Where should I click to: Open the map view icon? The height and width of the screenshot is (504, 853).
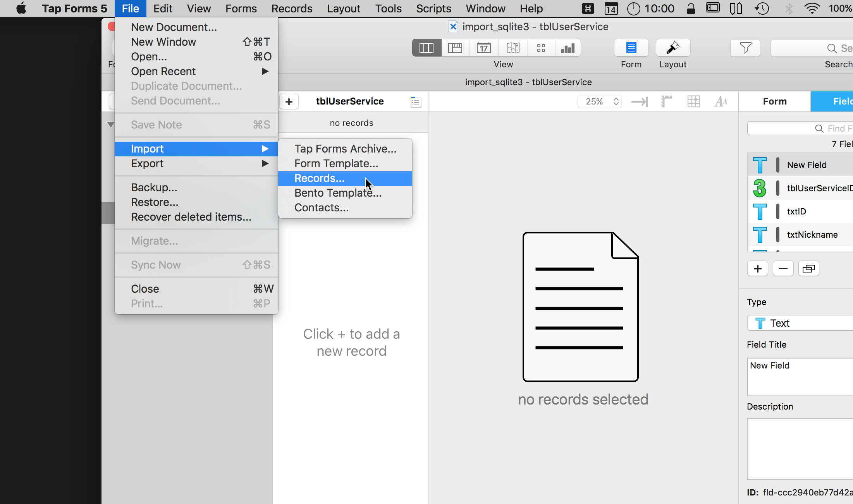click(513, 48)
